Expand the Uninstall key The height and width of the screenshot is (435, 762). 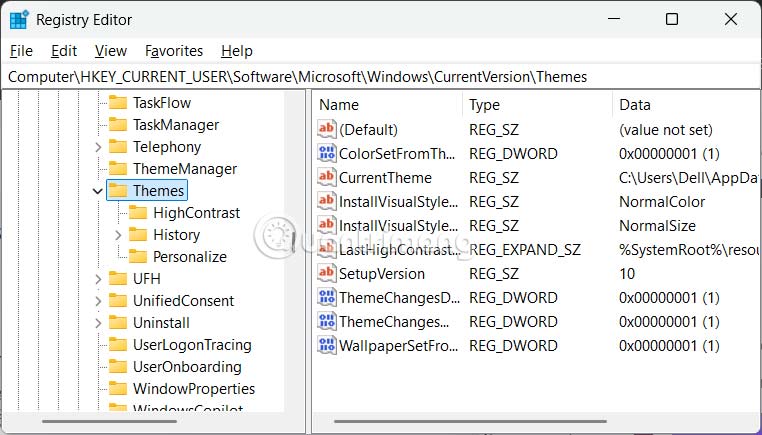[x=98, y=323]
